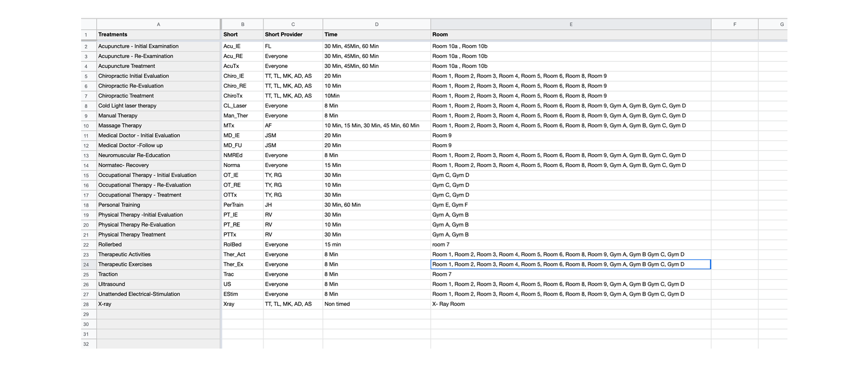
Task: Click the 'Man_Ther' short code cell
Action: [243, 116]
